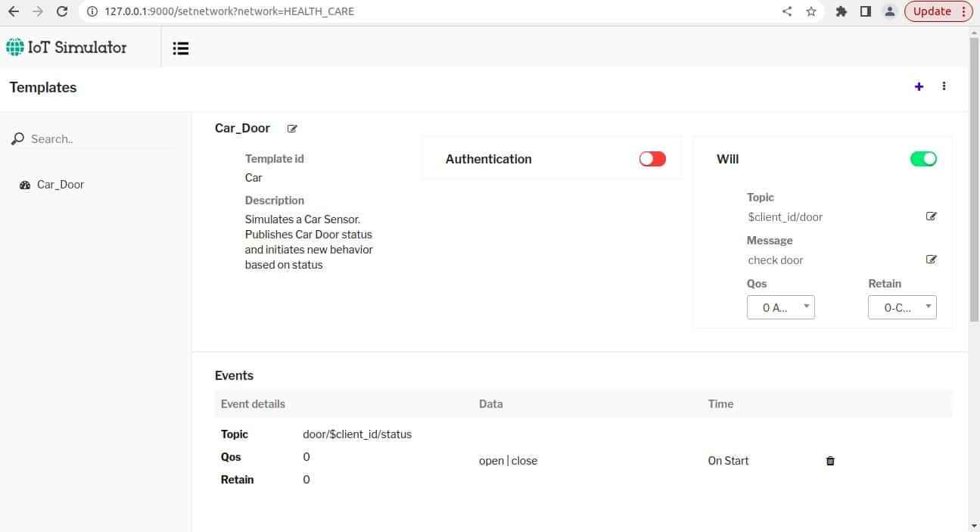Click the "Data" column header
Viewport: 980px width, 532px height.
click(x=491, y=404)
